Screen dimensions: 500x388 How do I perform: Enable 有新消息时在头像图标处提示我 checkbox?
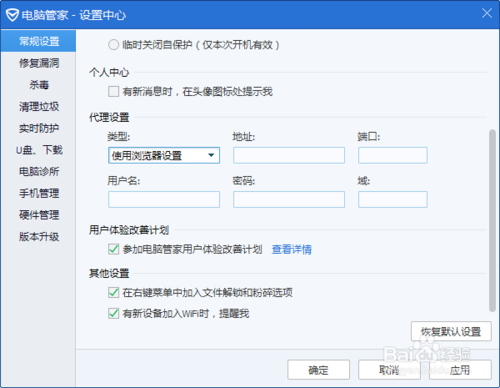(113, 91)
